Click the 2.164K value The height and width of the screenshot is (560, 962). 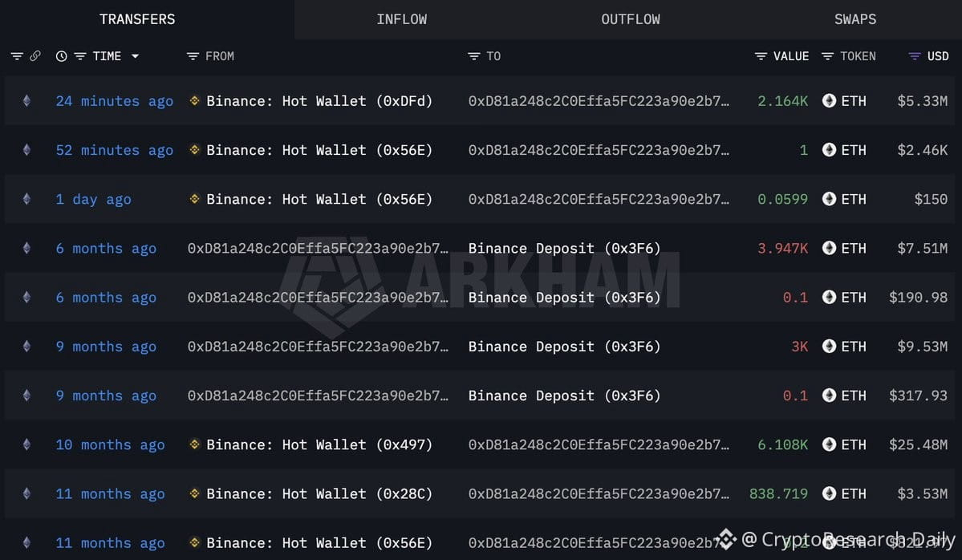click(x=783, y=101)
